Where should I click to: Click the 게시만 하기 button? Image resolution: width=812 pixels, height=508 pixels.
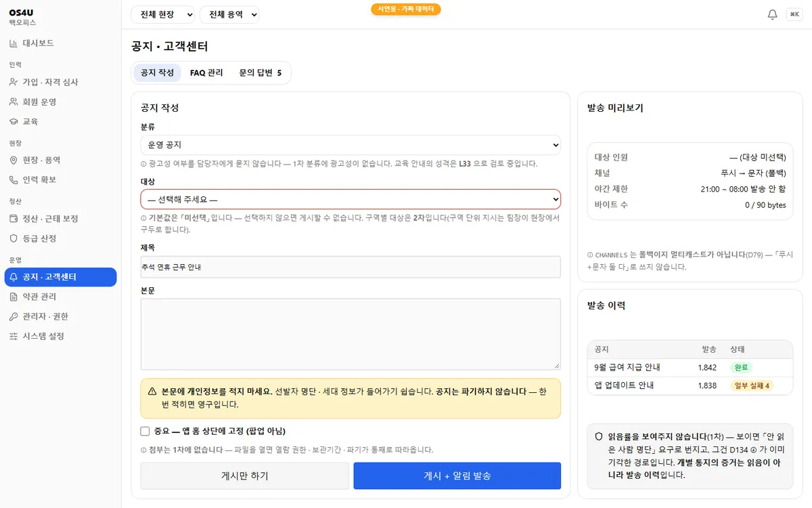tap(245, 475)
